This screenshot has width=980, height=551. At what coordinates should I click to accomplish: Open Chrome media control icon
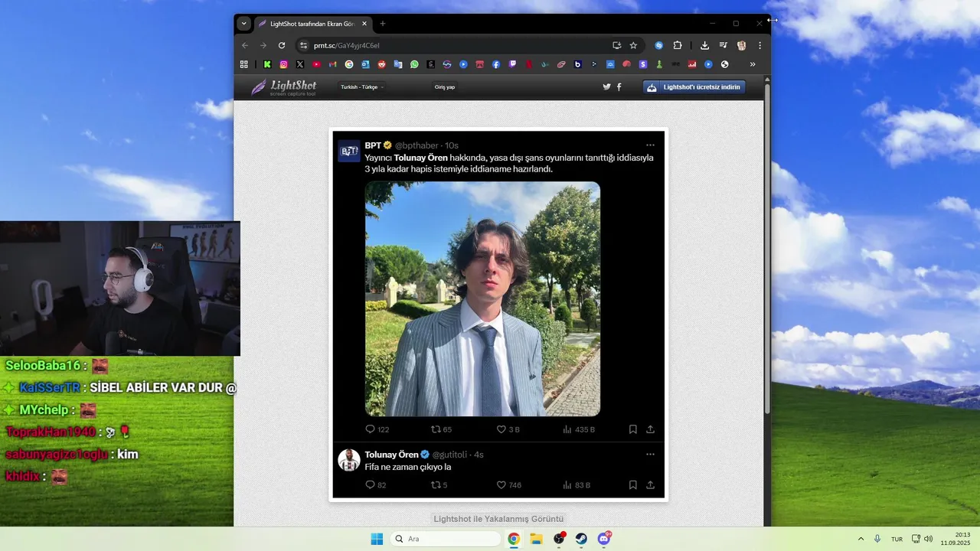pos(723,45)
